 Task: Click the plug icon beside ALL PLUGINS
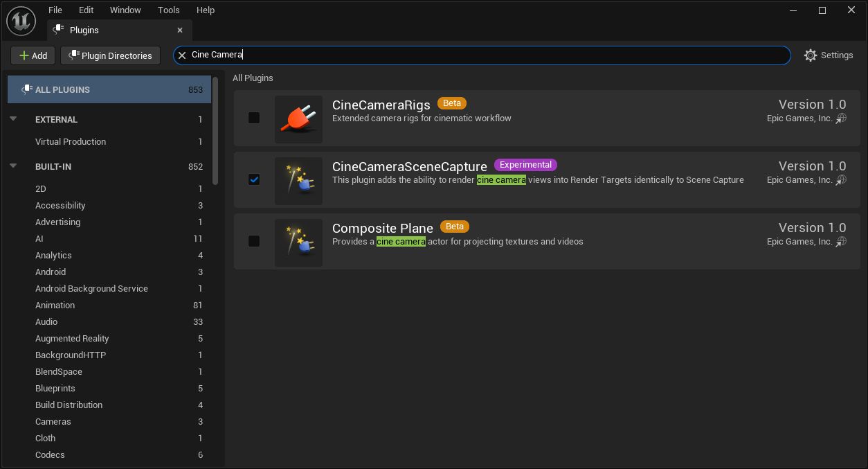(27, 89)
